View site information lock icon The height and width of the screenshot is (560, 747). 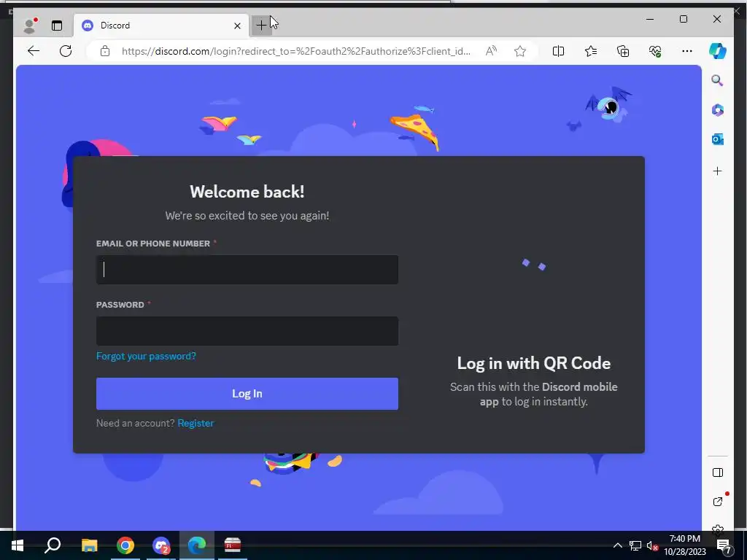105,51
